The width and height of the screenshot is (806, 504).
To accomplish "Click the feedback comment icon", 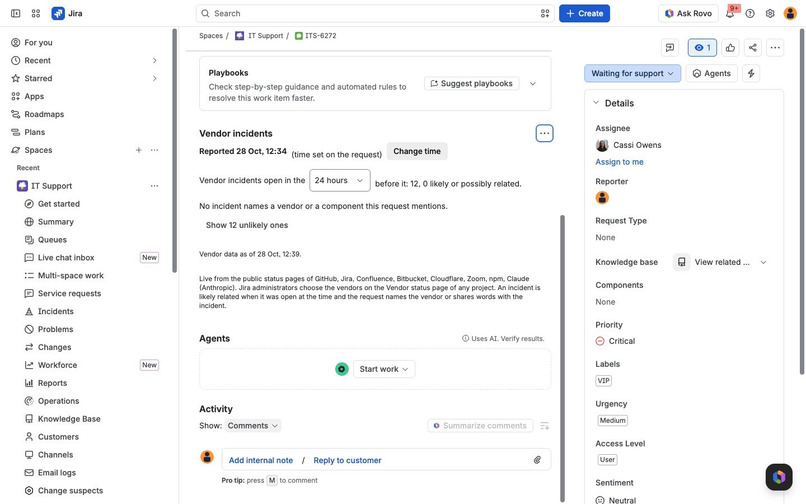I will click(x=670, y=48).
